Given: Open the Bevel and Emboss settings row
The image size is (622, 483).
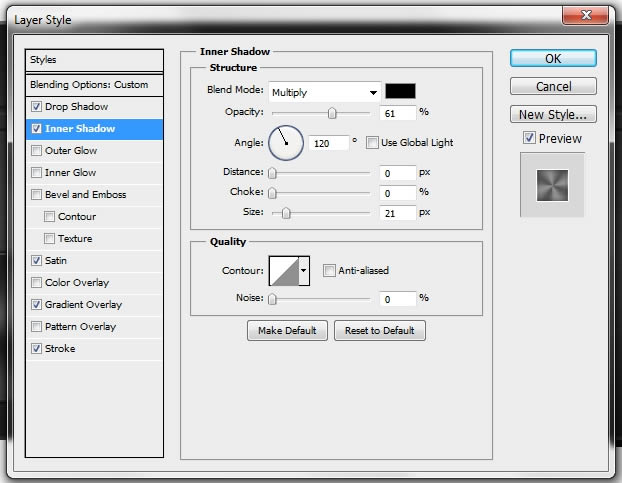Looking at the screenshot, I should [94, 195].
